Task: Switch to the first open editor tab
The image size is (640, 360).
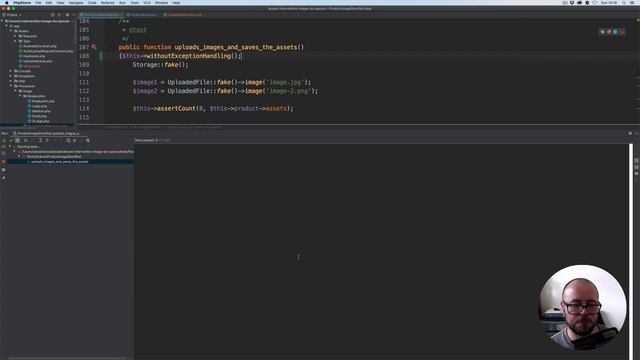Action: (x=101, y=15)
